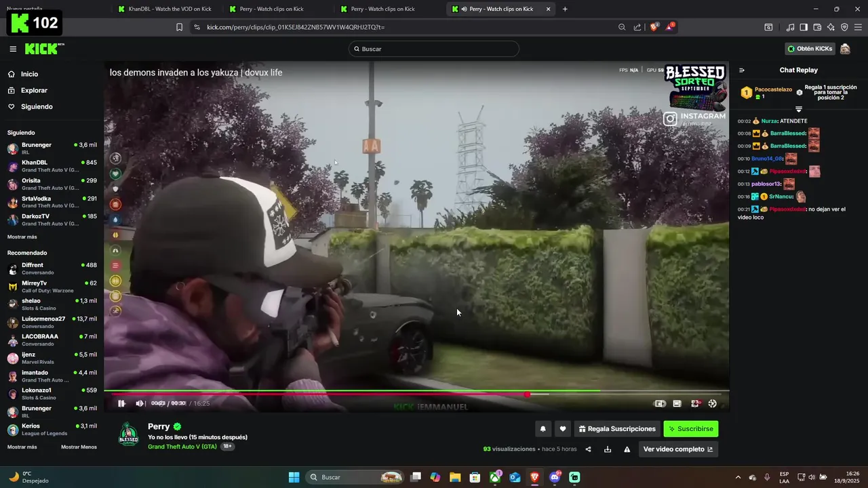Image resolution: width=868 pixels, height=488 pixels.
Task: Click Ver video completo button
Action: (x=678, y=449)
